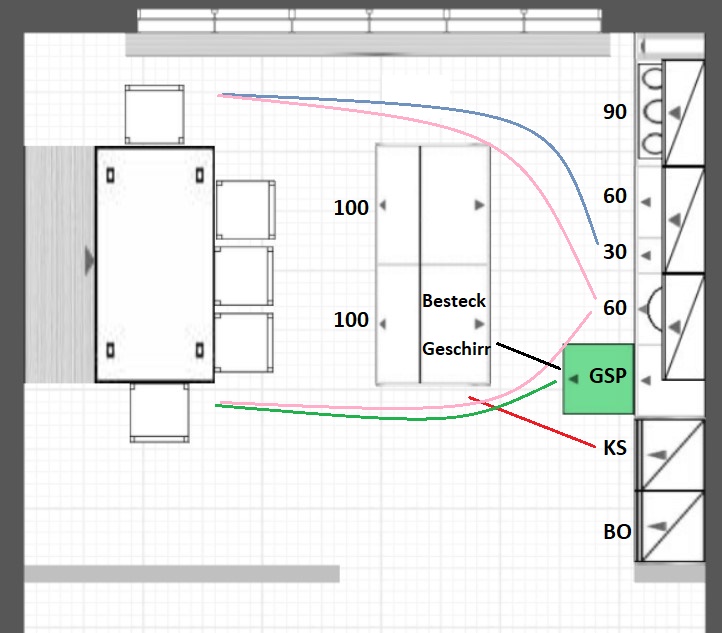Click the arrow inside the green GSP box
The height and width of the screenshot is (633, 722).
(x=574, y=378)
